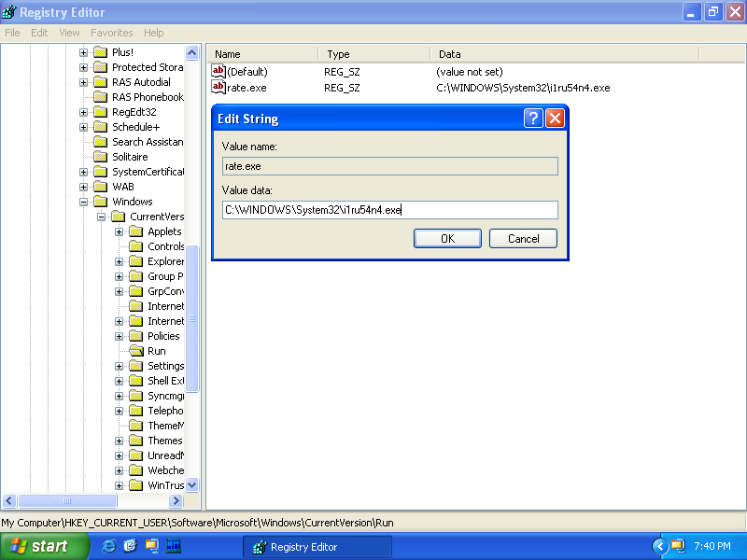Screen dimensions: 747x560
Task: Click the tree scroll up arrow
Action: (192, 52)
